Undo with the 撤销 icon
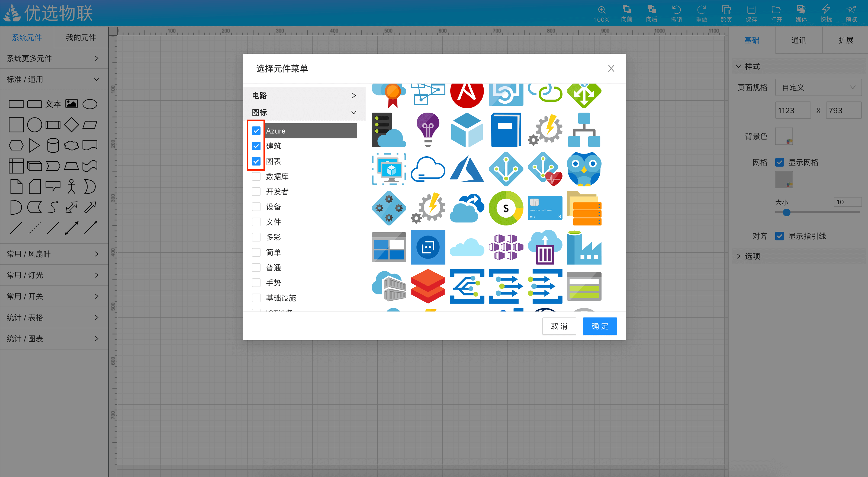 click(676, 14)
